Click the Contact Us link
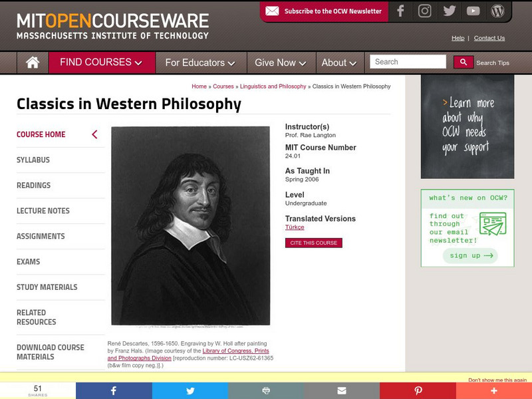The image size is (532, 399). (489, 38)
